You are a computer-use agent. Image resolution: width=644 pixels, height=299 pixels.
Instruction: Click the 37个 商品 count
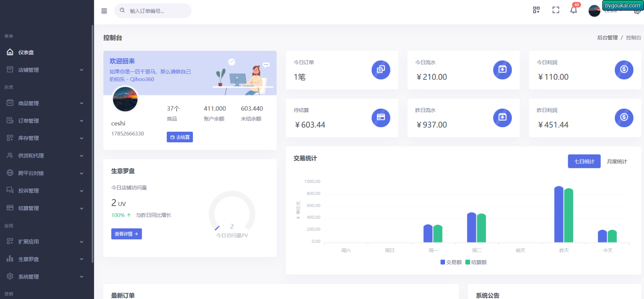pos(173,109)
